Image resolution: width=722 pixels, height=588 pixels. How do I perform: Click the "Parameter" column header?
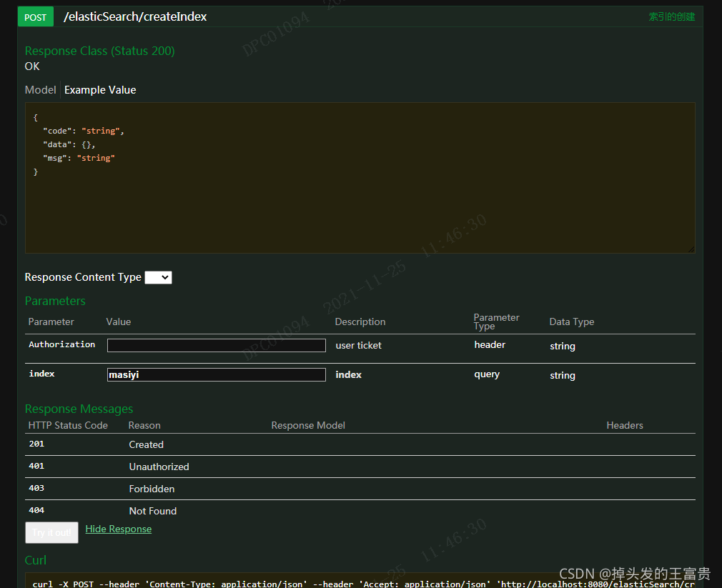point(51,322)
